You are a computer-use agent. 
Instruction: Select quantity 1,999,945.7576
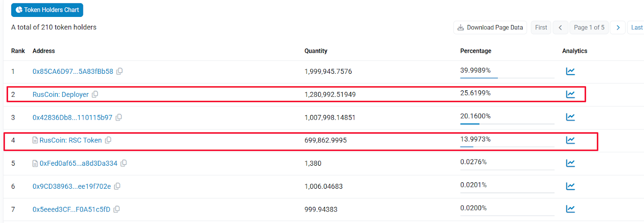(x=328, y=71)
